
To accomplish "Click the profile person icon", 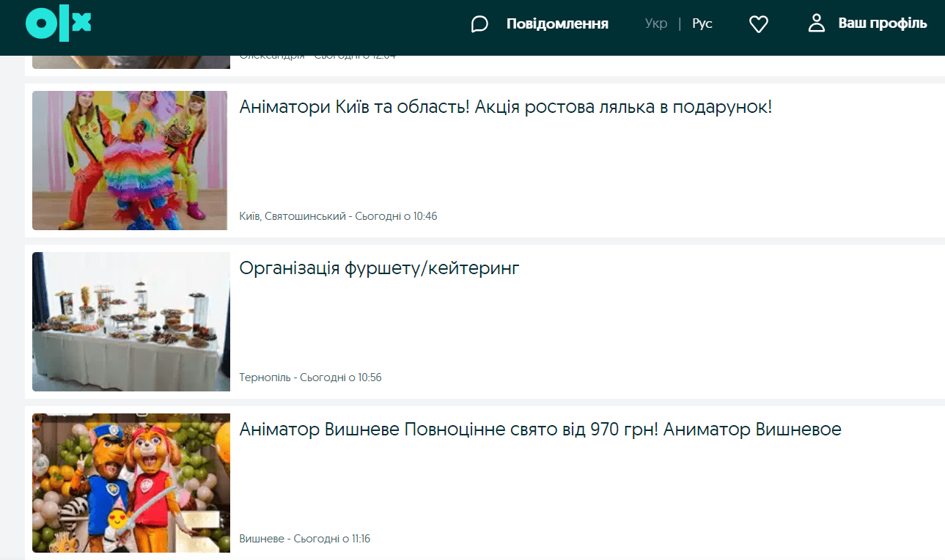I will (x=816, y=23).
